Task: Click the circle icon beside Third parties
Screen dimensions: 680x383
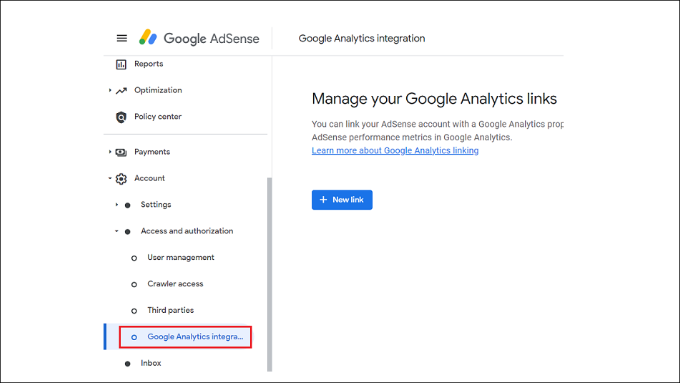Action: click(x=134, y=311)
